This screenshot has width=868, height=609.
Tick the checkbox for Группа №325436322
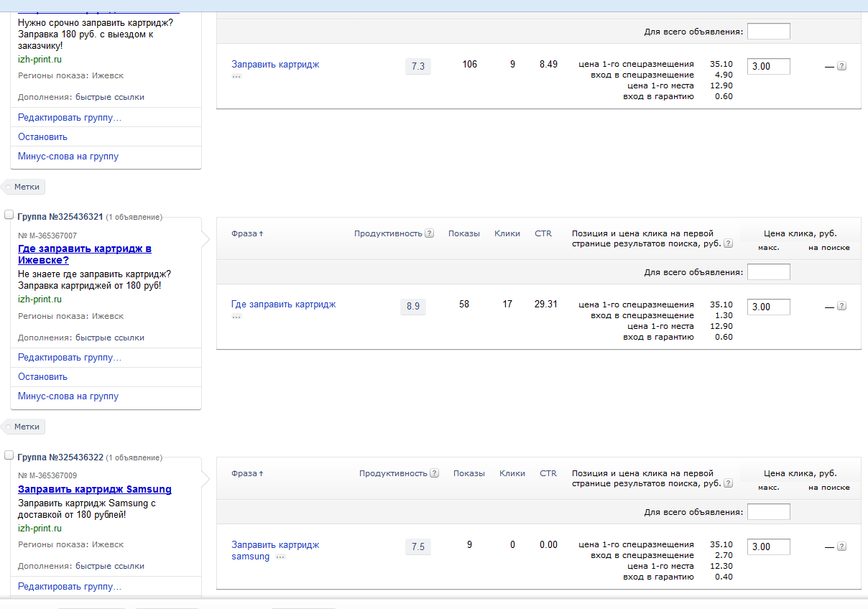pyautogui.click(x=9, y=455)
